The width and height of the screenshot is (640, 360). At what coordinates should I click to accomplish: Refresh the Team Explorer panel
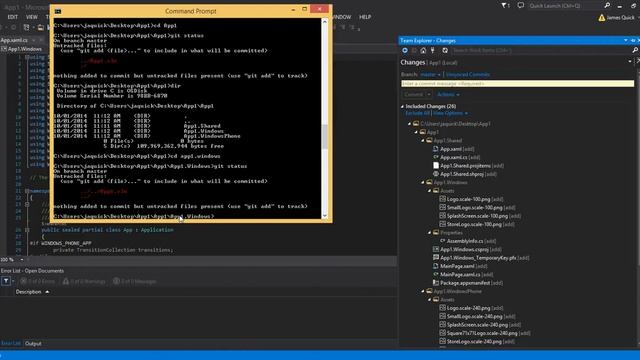(x=445, y=50)
